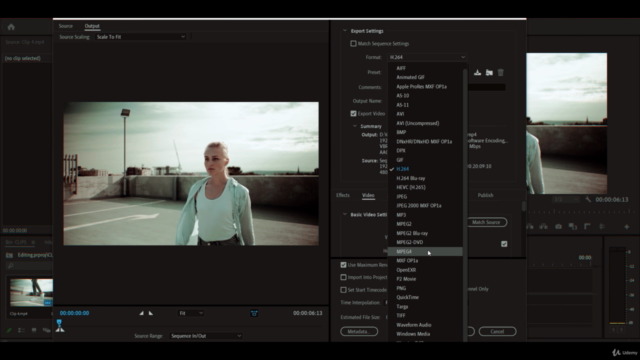
Task: Toggle Use Maximum Render Quality checkbox
Action: (x=343, y=265)
